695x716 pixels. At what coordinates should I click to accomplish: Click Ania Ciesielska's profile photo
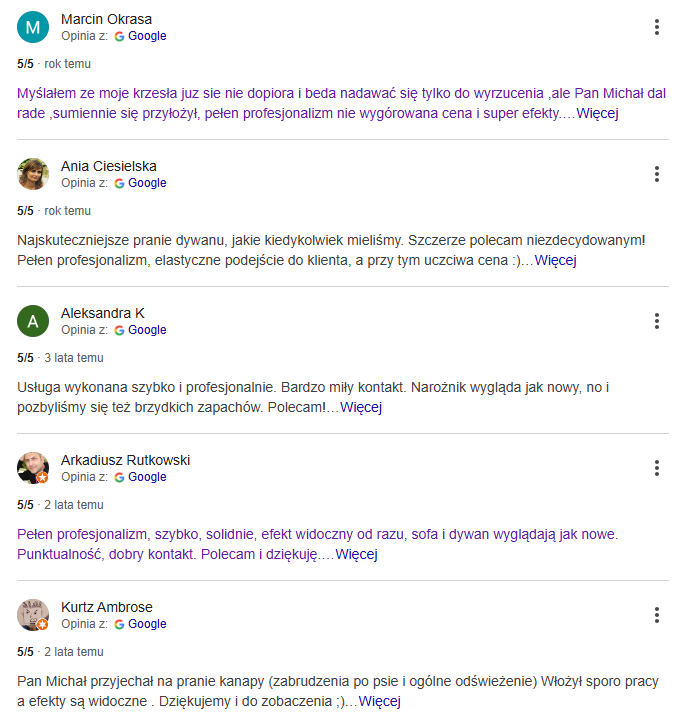point(33,174)
